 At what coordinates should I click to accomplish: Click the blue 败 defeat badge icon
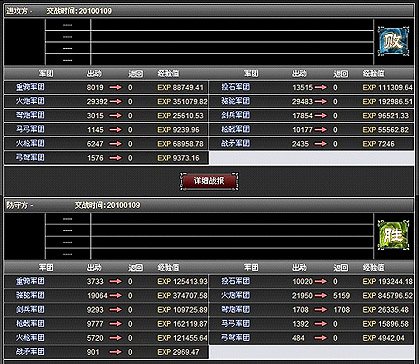click(394, 42)
